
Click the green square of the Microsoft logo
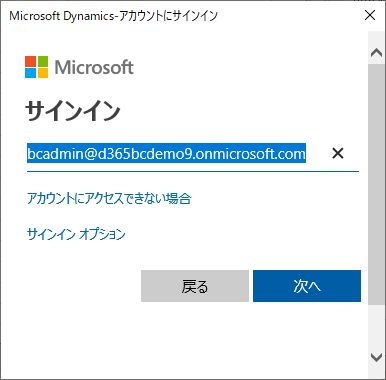point(42,61)
